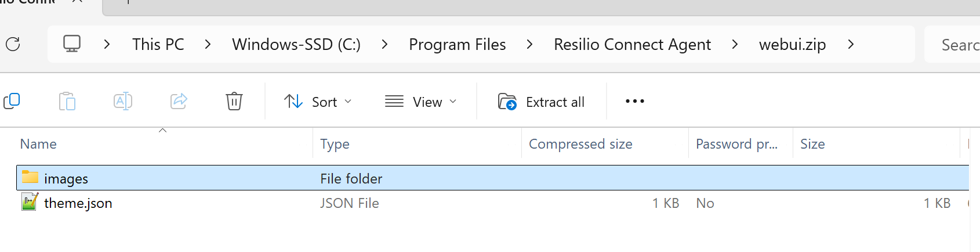This screenshot has height=252, width=980.
Task: Open the See more ellipsis menu
Action: pyautogui.click(x=634, y=102)
